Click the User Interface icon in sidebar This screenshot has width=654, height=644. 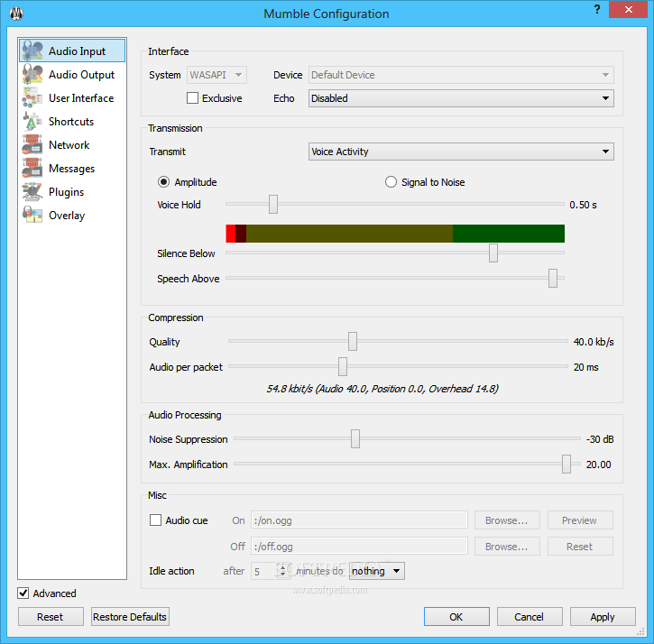click(32, 97)
